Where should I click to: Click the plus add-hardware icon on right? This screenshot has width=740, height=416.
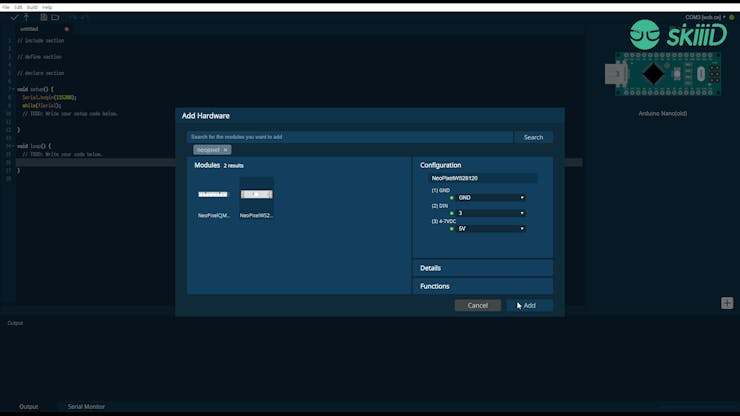pos(727,303)
